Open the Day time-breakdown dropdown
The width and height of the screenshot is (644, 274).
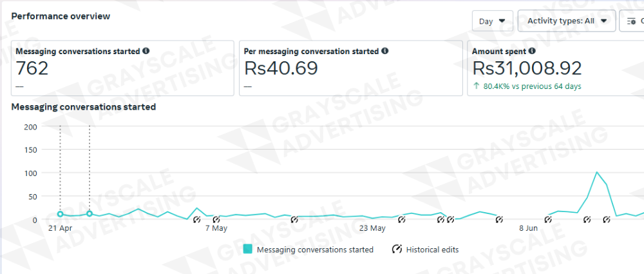point(493,21)
